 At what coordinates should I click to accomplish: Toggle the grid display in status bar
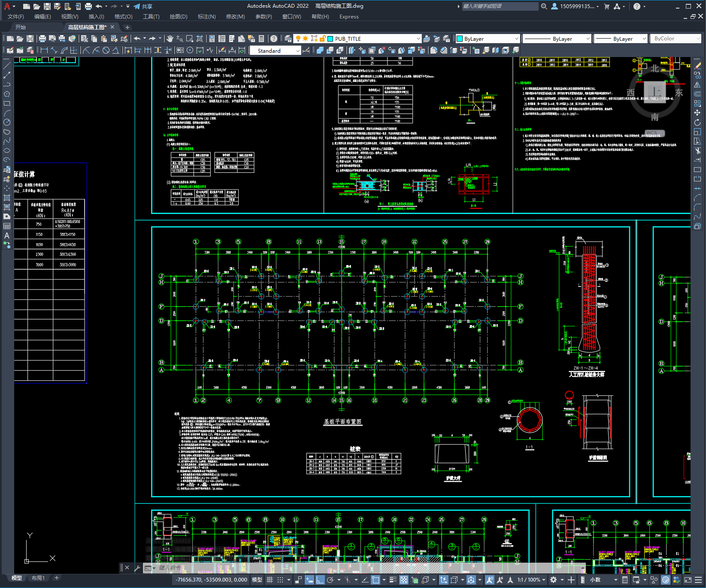pos(270,580)
